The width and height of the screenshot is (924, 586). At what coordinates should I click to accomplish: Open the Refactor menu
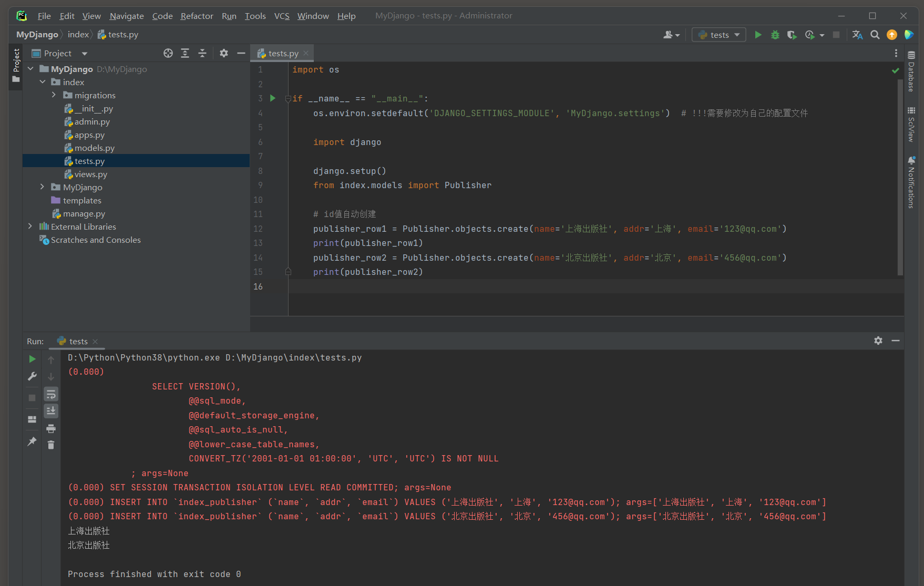[197, 16]
